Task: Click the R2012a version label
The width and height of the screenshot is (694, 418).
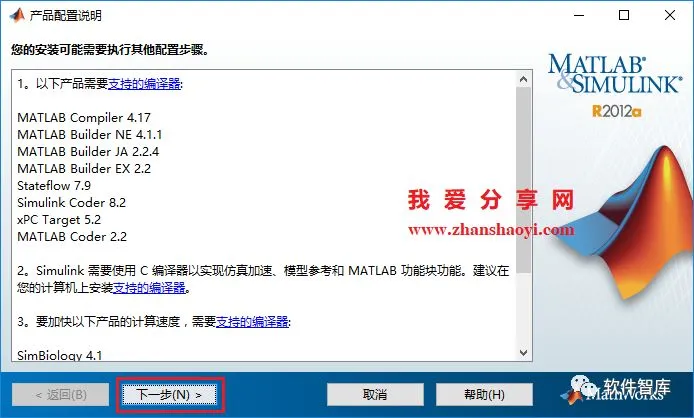Action: pos(617,111)
